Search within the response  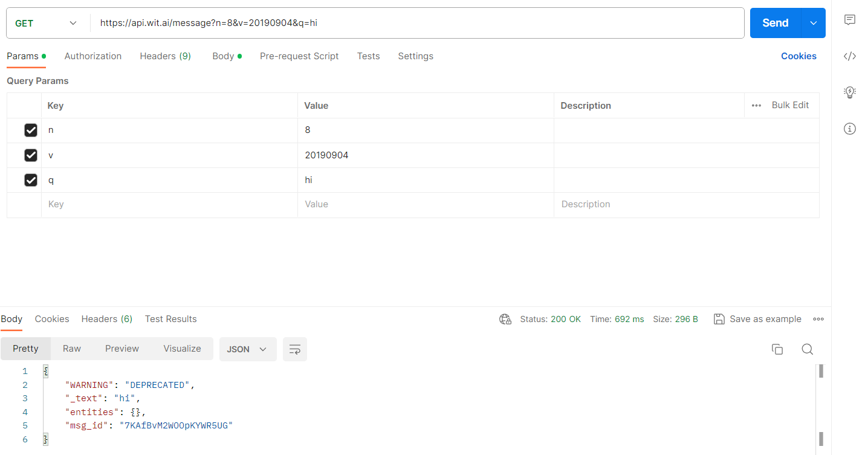tap(808, 349)
